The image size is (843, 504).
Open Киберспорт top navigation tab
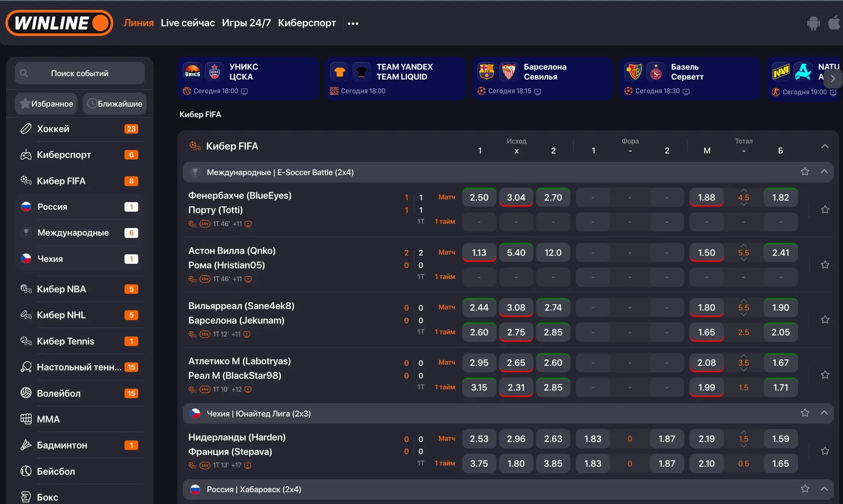tap(307, 23)
